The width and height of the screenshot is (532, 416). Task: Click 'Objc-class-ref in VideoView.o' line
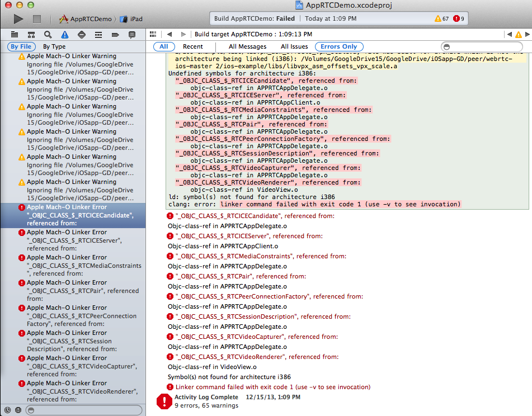212,367
